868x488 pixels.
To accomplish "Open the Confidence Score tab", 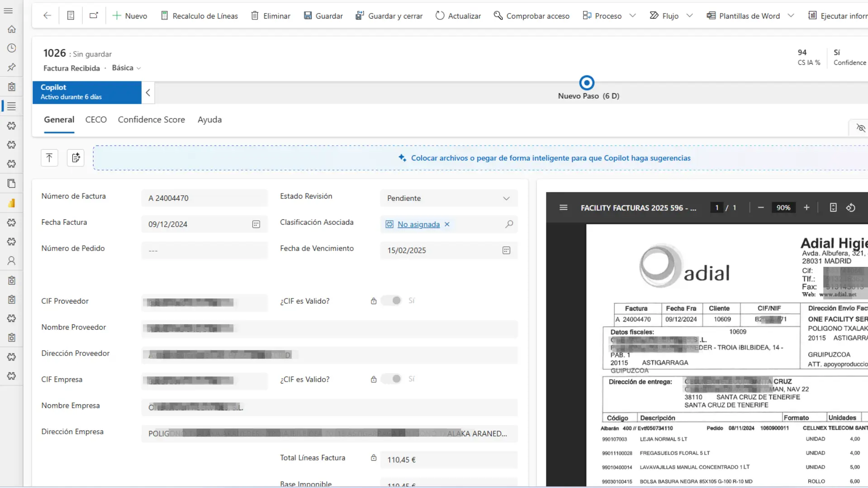I will click(152, 120).
